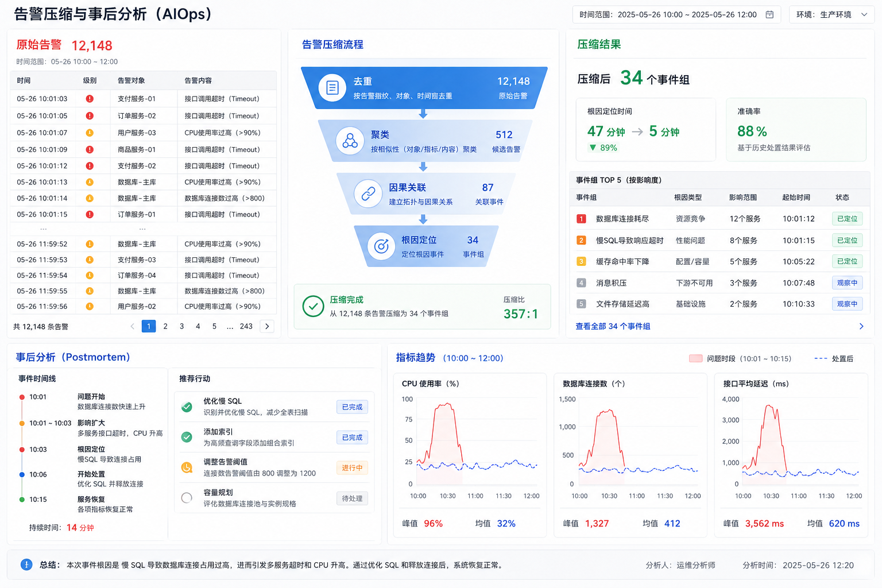Click rank 4 badge for 消息积压

coord(581,283)
